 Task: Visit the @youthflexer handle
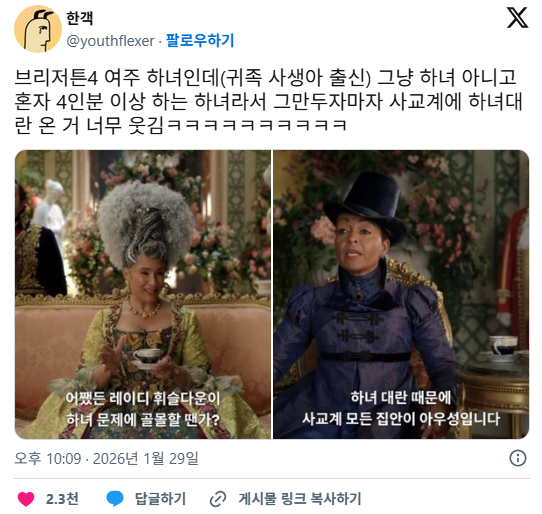pos(110,41)
